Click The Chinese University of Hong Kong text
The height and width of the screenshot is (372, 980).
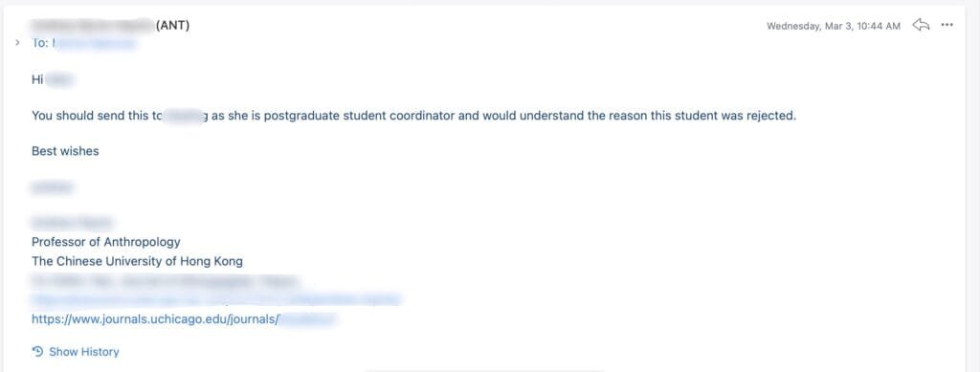click(x=137, y=261)
